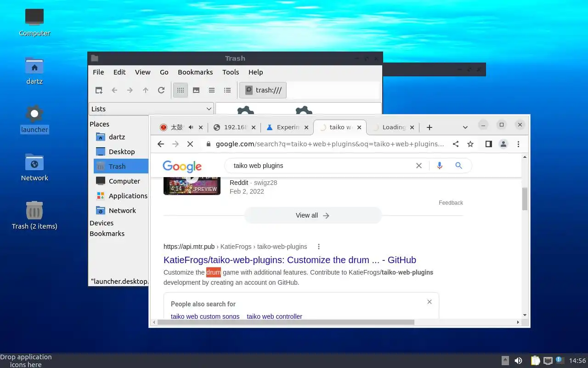Switch to the 太鼓 browser tab
Image resolution: width=588 pixels, height=368 pixels.
point(177,127)
